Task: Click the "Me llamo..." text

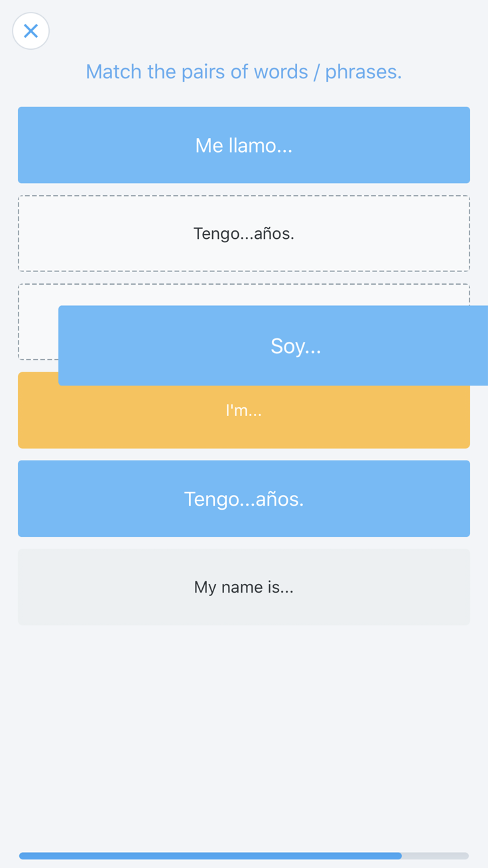Action: [244, 145]
